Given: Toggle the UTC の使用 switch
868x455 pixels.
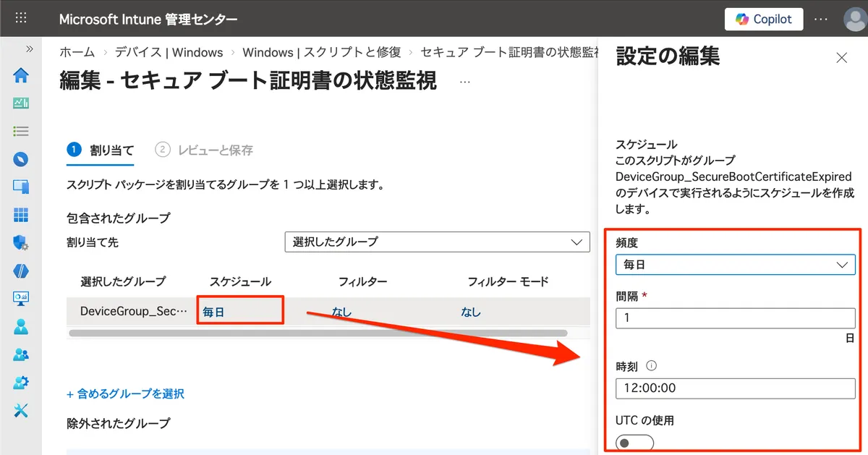Looking at the screenshot, I should tap(634, 443).
